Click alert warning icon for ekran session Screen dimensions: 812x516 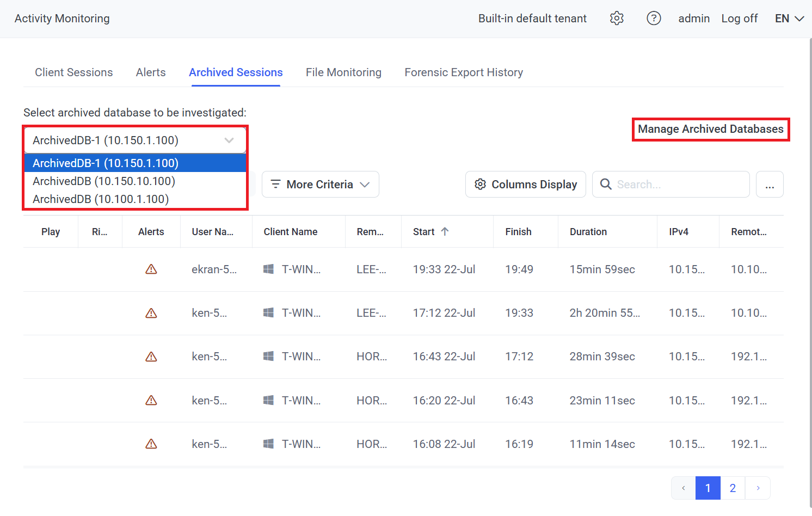point(151,269)
